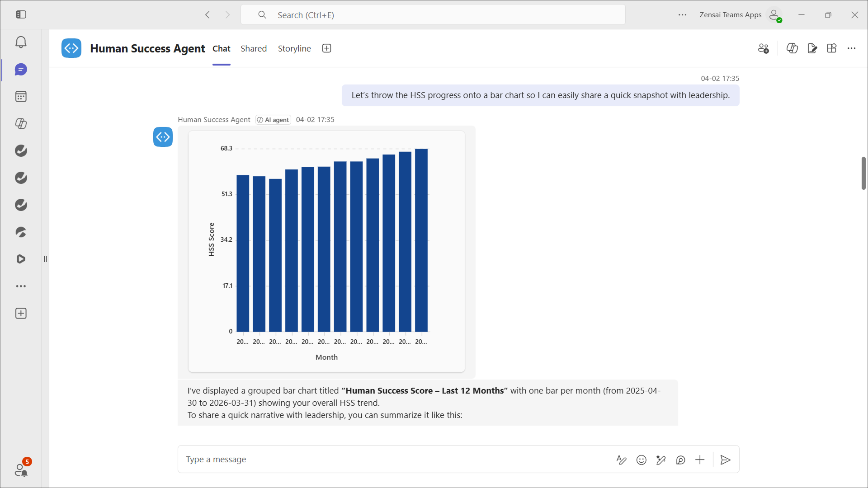Open the View more apps ellipsis
Viewport: 868px width, 488px height.
(21, 286)
